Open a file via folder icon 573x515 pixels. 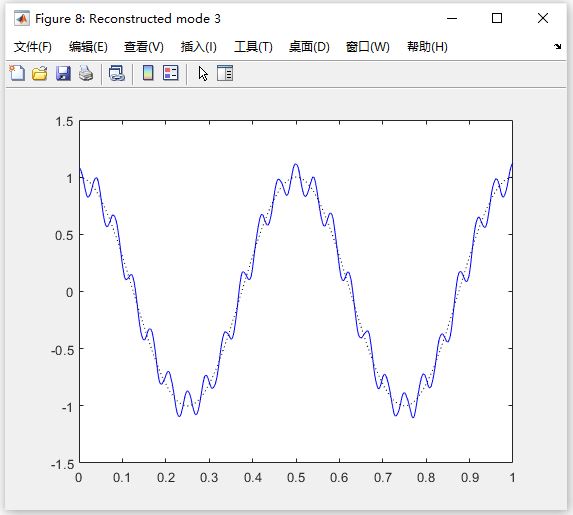[x=40, y=73]
